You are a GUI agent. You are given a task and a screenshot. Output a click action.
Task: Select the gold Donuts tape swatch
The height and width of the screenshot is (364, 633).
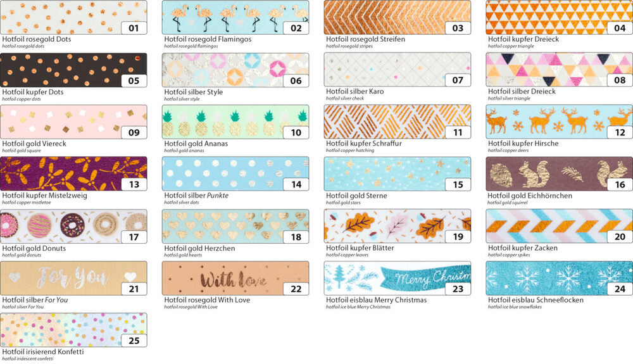pos(73,227)
